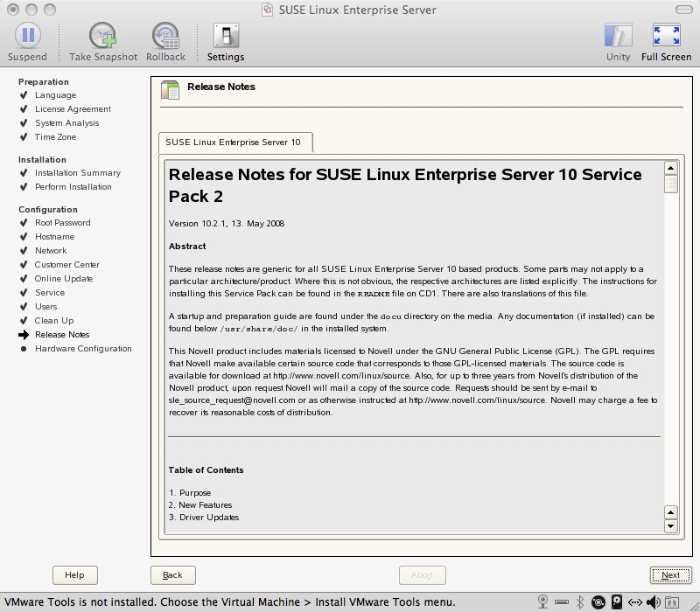Click '2. New Features' in table of contents

pyautogui.click(x=200, y=505)
